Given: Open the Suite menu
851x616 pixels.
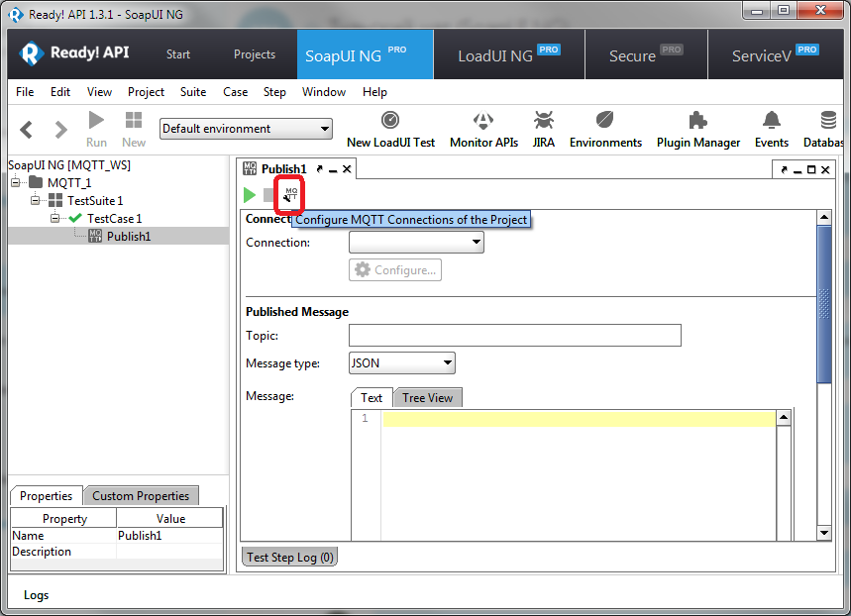Looking at the screenshot, I should (193, 92).
